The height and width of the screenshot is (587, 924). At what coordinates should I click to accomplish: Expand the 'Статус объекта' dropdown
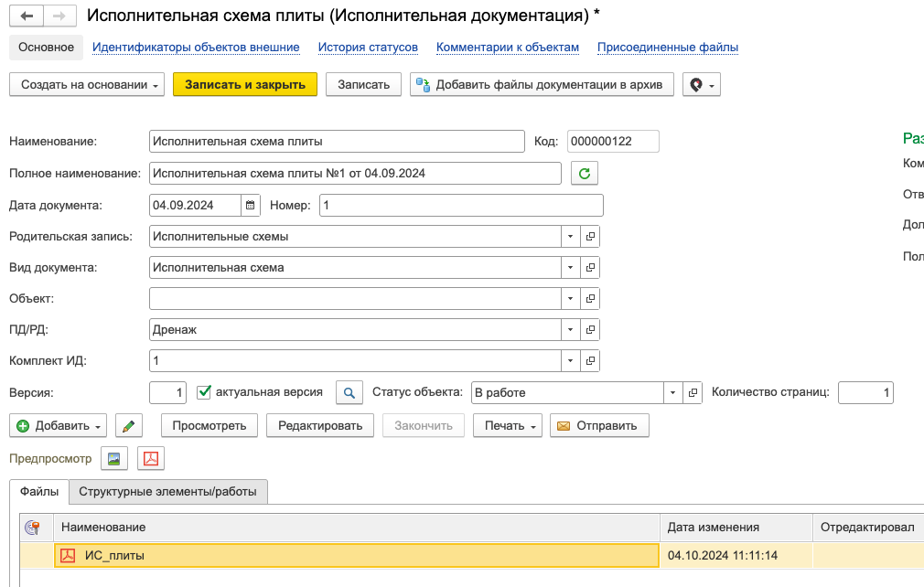pyautogui.click(x=673, y=392)
